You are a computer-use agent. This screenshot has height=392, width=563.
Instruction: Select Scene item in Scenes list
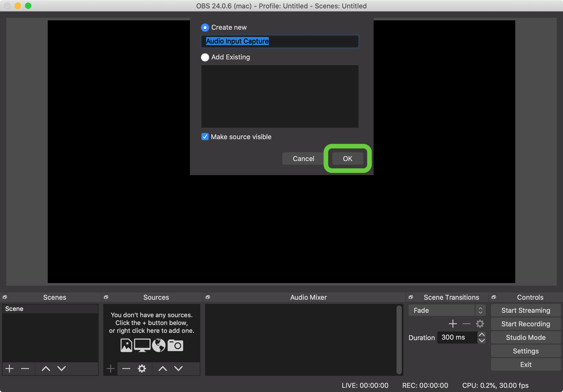[x=50, y=309]
